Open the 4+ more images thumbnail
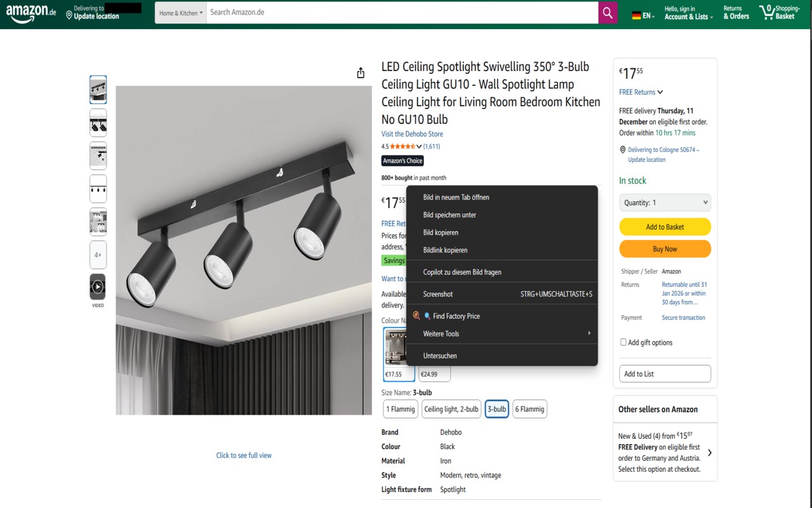The height and width of the screenshot is (508, 812). (98, 255)
